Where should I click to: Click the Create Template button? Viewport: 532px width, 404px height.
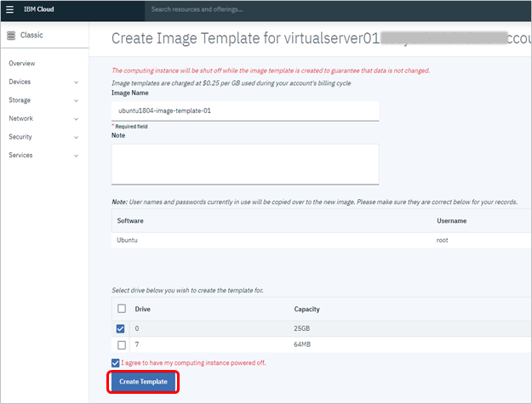click(143, 382)
